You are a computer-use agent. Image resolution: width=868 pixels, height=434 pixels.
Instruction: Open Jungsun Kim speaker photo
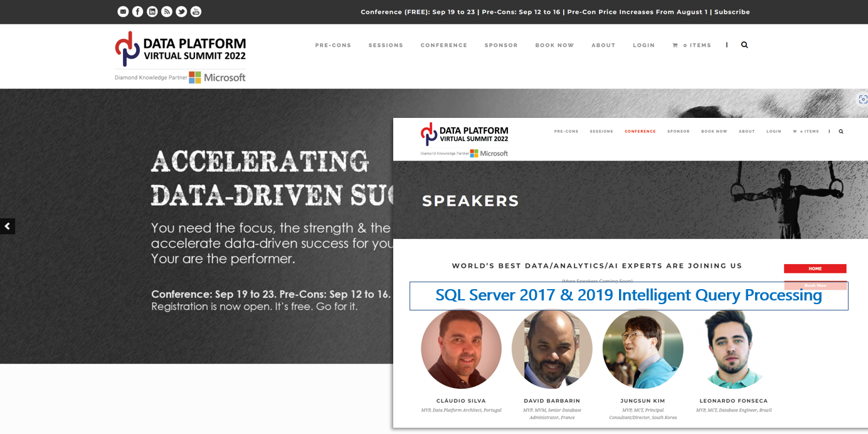point(643,349)
